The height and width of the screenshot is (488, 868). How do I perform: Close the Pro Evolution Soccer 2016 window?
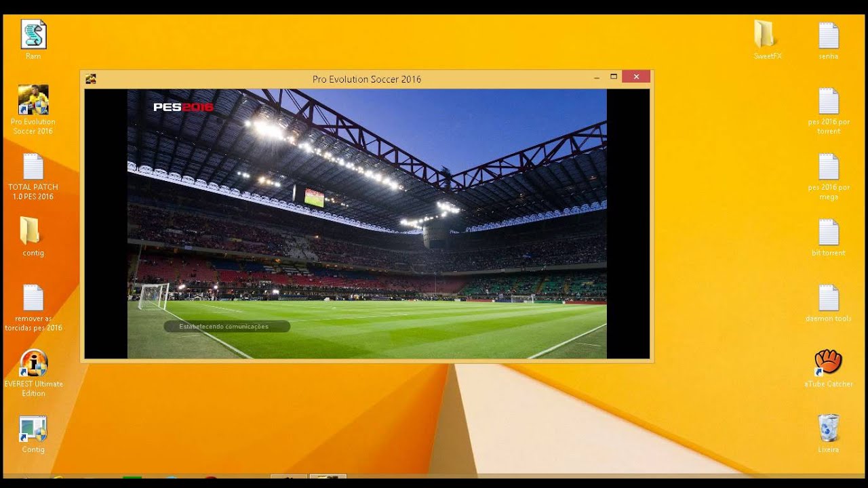[636, 77]
